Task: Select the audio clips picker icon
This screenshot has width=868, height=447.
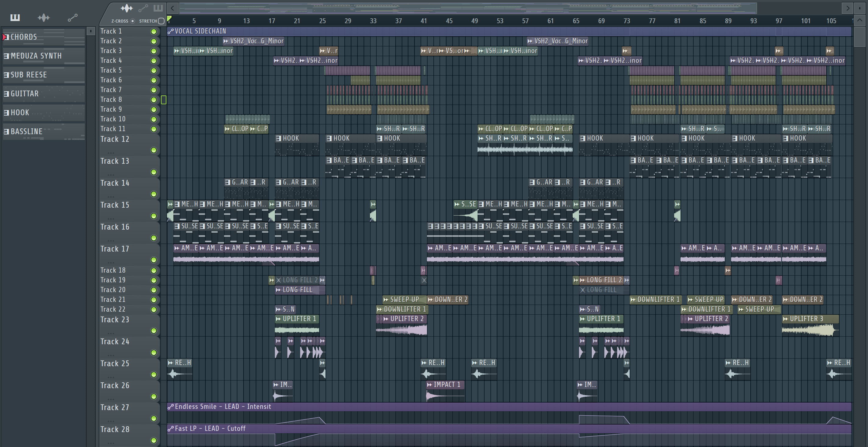Action: (44, 17)
